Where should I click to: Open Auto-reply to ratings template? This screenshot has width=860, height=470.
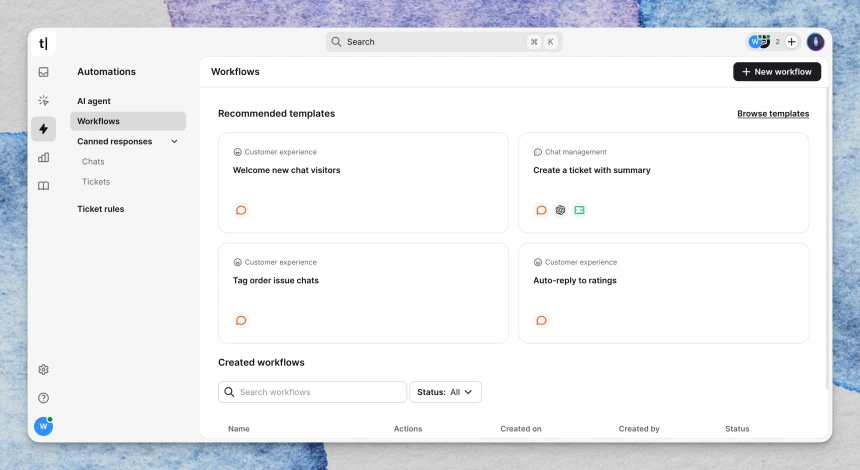point(664,293)
